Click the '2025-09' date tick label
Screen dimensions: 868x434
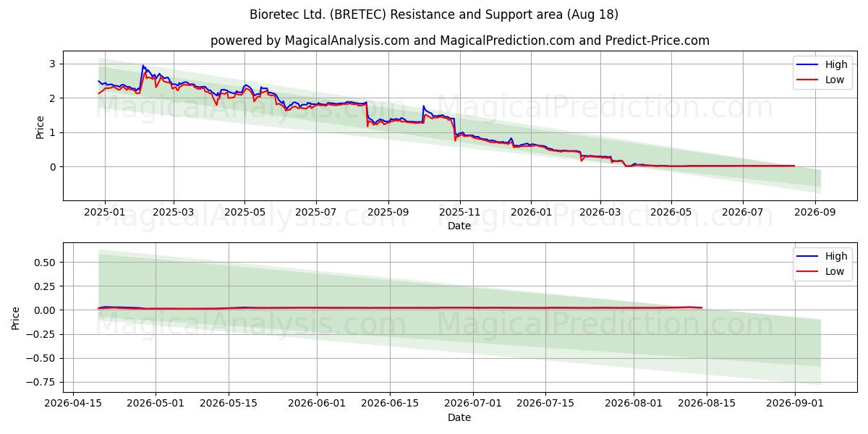pyautogui.click(x=388, y=213)
